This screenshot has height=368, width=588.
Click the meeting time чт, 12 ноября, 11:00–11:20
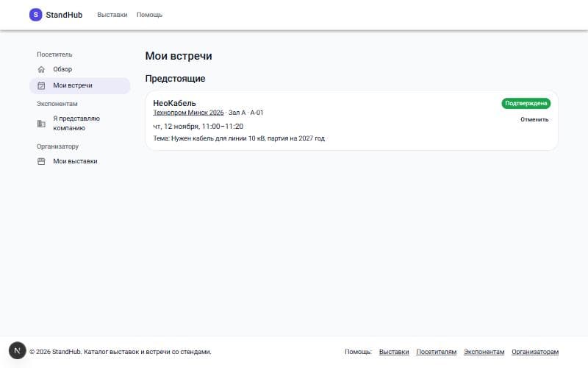click(198, 127)
